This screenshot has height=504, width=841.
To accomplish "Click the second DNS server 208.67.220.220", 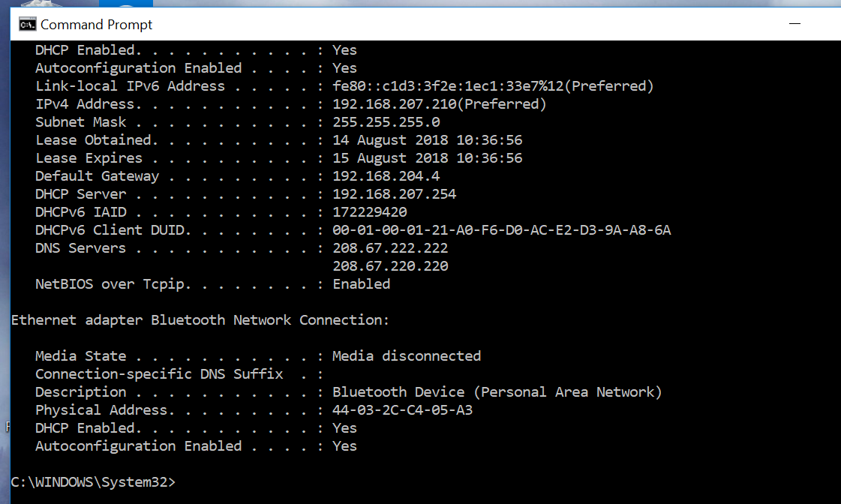I will tap(390, 266).
